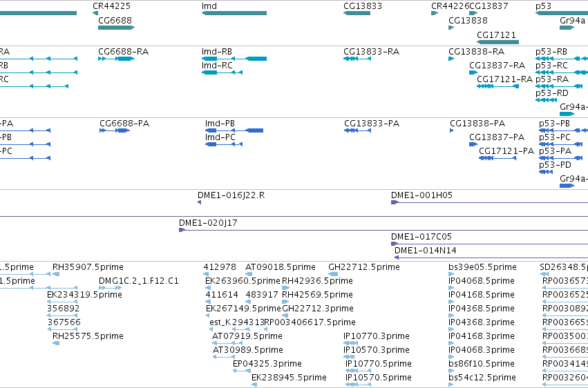The image size is (588, 388).
Task: Click the IP04068.5prime EST label
Action: point(482,281)
